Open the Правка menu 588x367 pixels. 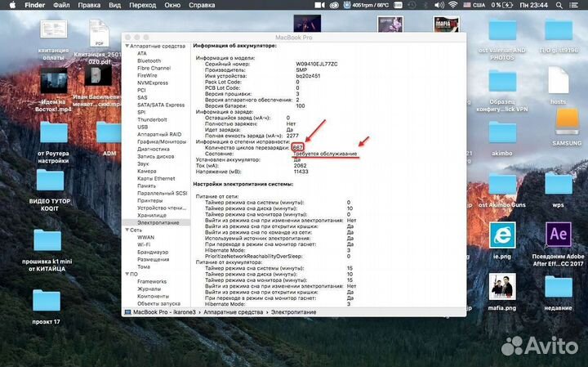89,5
